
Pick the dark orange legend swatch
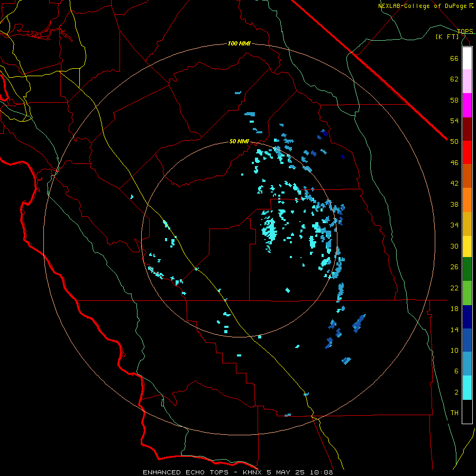(467, 176)
